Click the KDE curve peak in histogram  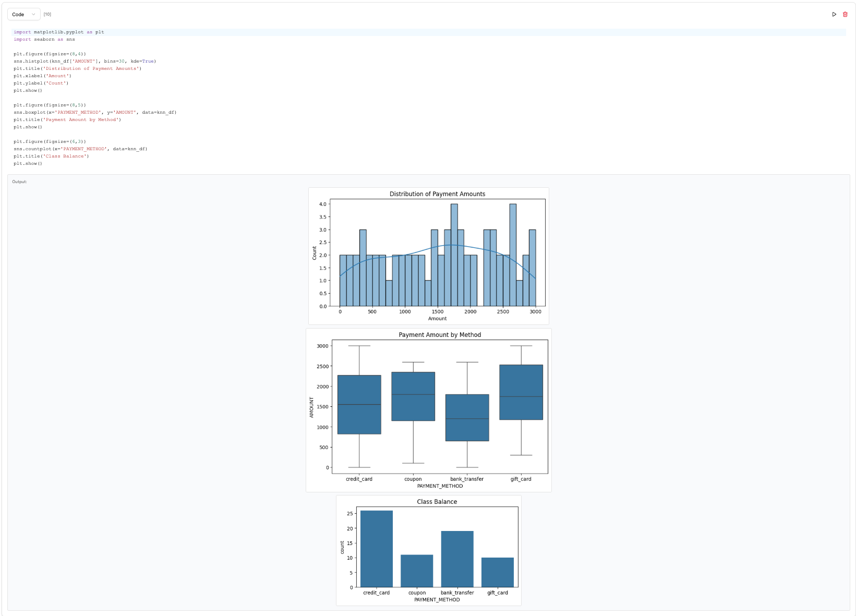[452, 245]
